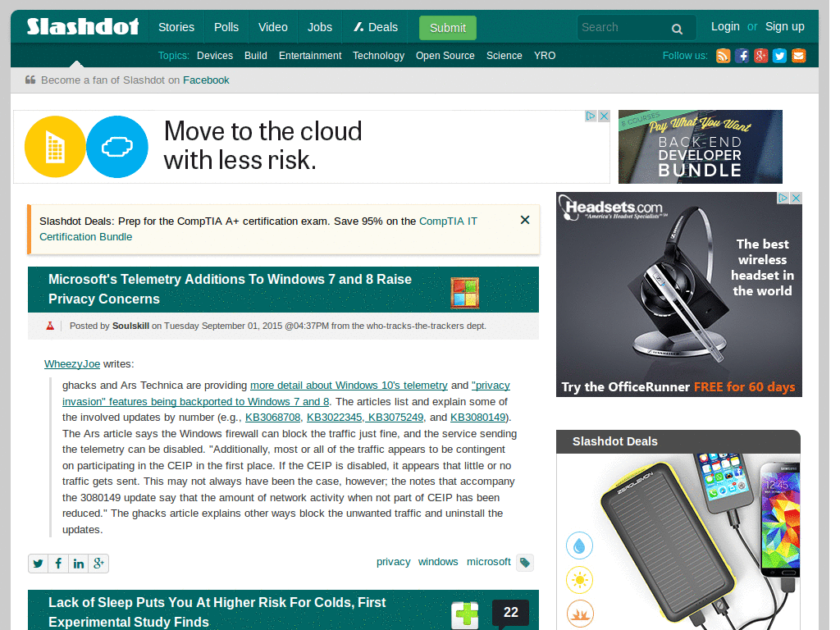Click the water drop icon in deals
The image size is (840, 630).
[580, 546]
